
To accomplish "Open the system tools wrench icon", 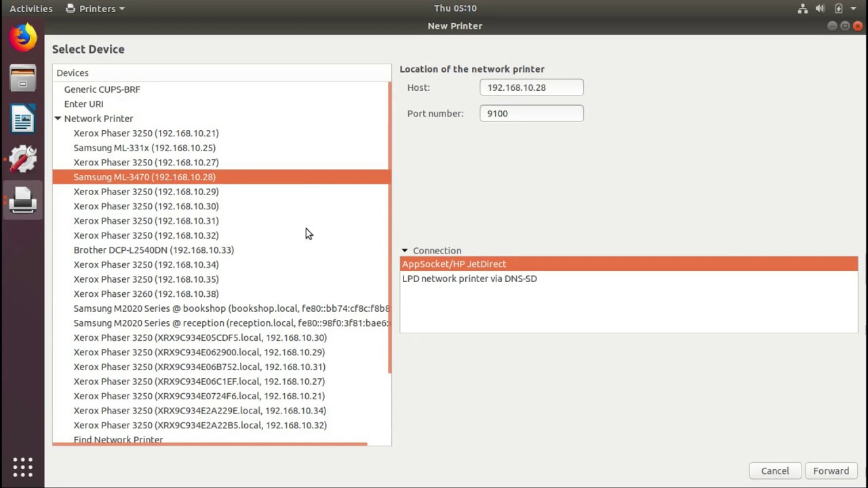I will tap(22, 160).
